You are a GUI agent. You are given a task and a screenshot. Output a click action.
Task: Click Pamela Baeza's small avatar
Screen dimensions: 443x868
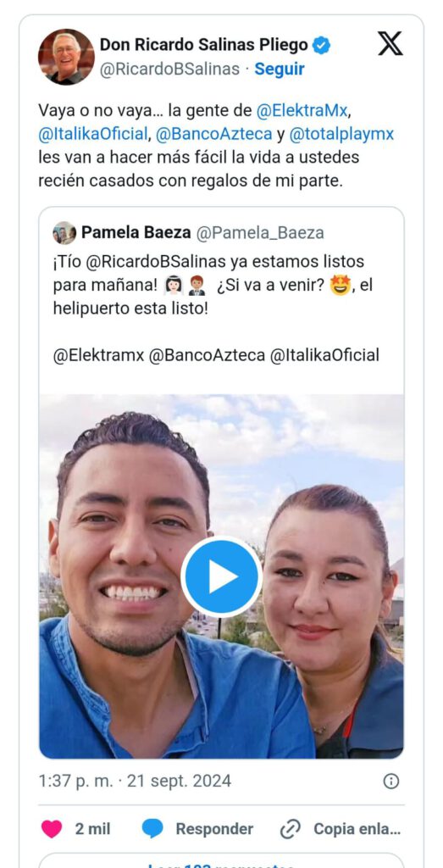[64, 233]
